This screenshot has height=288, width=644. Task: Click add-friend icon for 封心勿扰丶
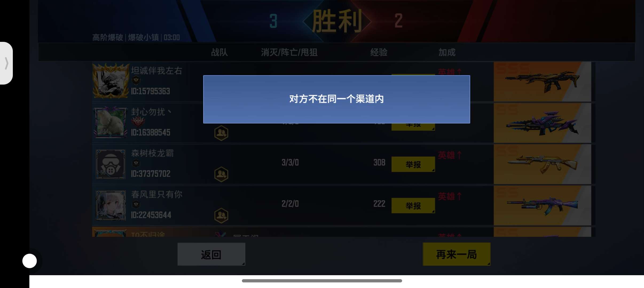221,133
